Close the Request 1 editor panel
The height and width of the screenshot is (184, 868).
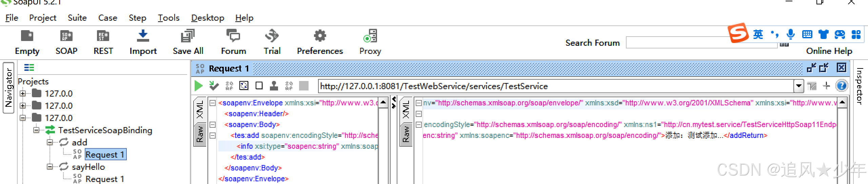(x=841, y=68)
